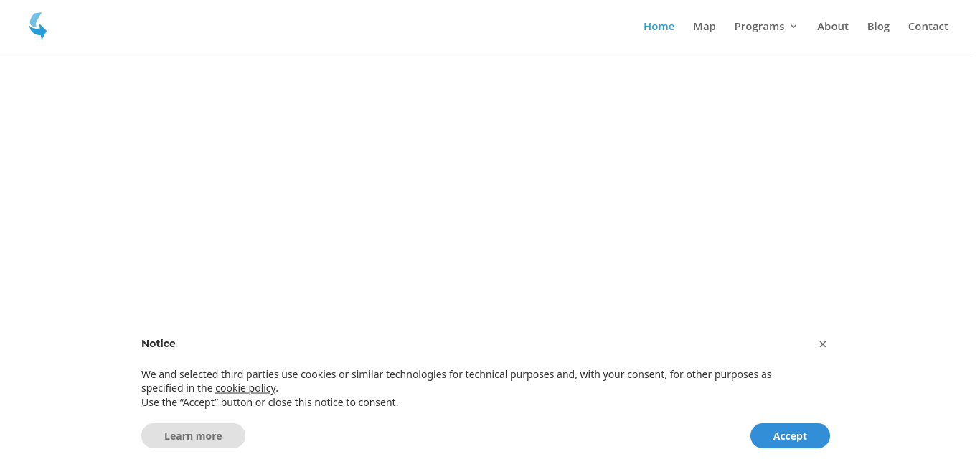Close the cookie notice with the X
The height and width of the screenshot is (467, 980).
point(823,344)
